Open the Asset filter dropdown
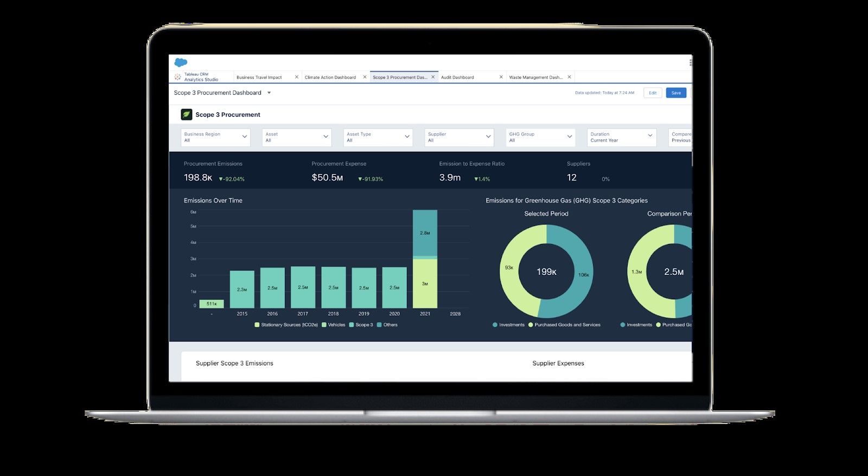 tap(297, 137)
